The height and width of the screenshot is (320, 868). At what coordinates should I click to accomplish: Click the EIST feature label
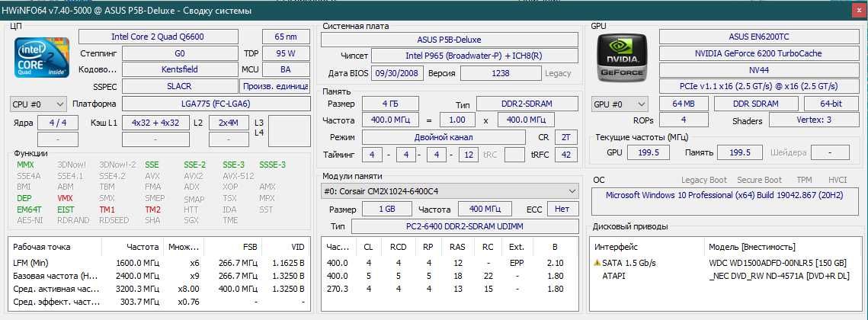(66, 210)
